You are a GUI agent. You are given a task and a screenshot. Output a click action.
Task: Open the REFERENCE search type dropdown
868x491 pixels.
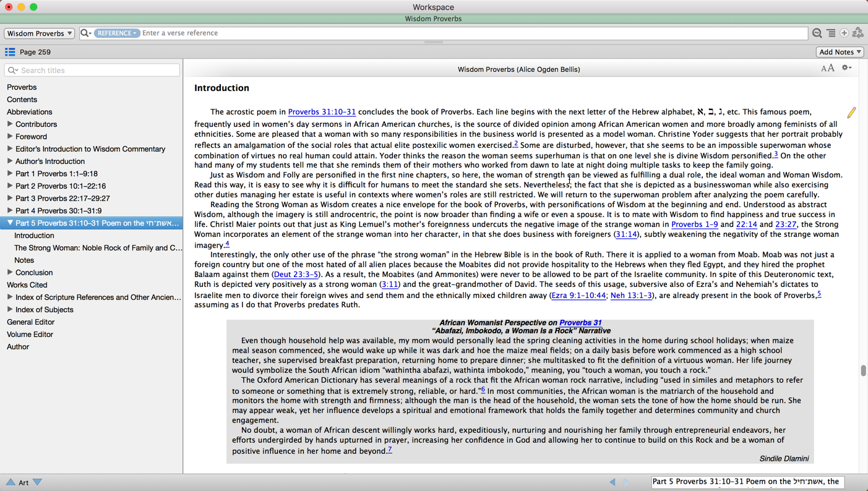click(x=117, y=33)
